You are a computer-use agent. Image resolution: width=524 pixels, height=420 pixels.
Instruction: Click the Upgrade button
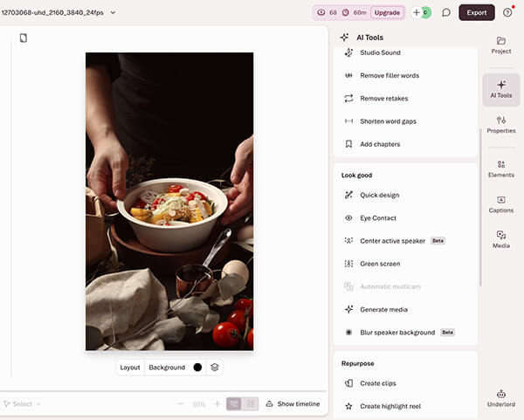(x=387, y=13)
